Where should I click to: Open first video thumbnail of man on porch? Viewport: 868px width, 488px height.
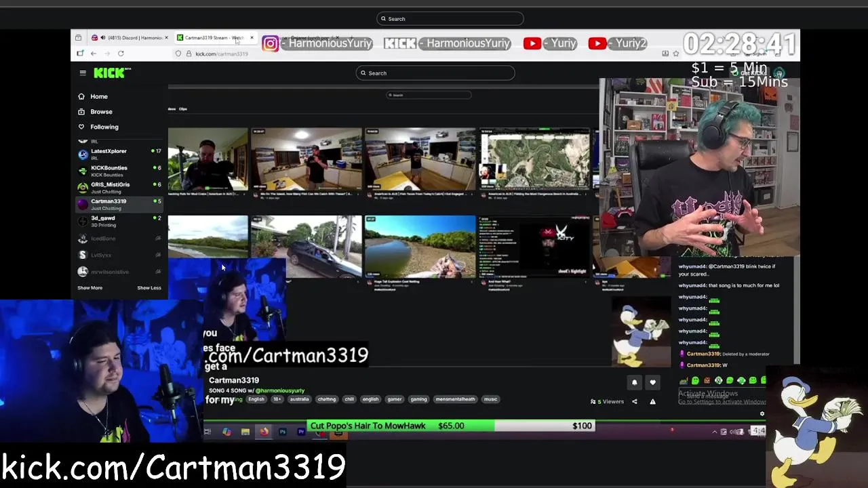(208, 159)
